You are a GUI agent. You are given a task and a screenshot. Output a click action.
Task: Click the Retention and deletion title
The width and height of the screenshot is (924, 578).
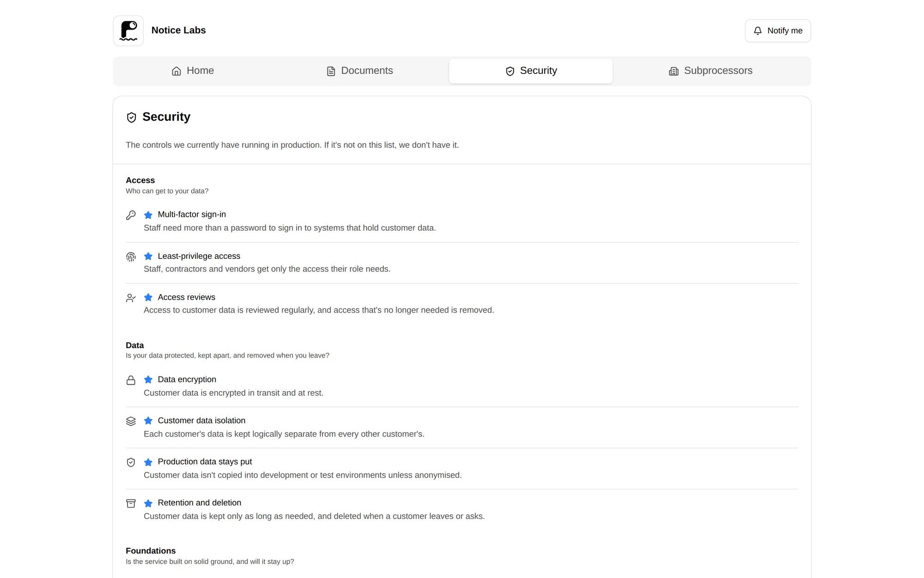199,503
